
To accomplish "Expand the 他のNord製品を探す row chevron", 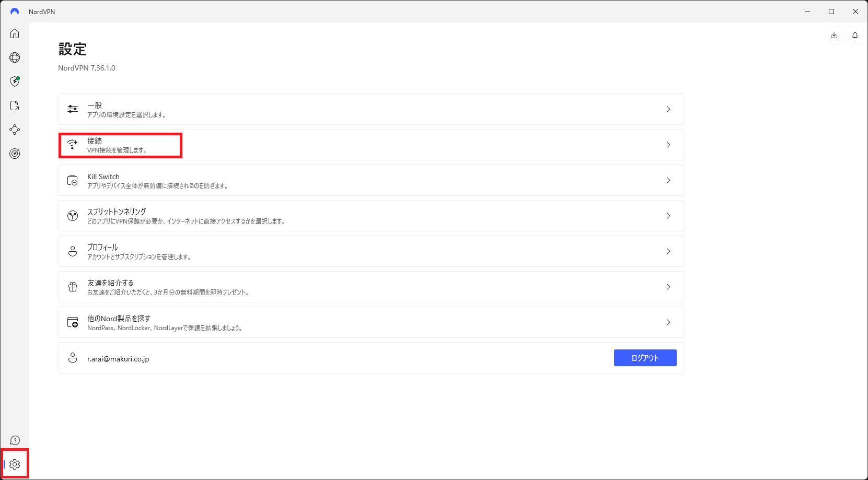I will pyautogui.click(x=668, y=322).
